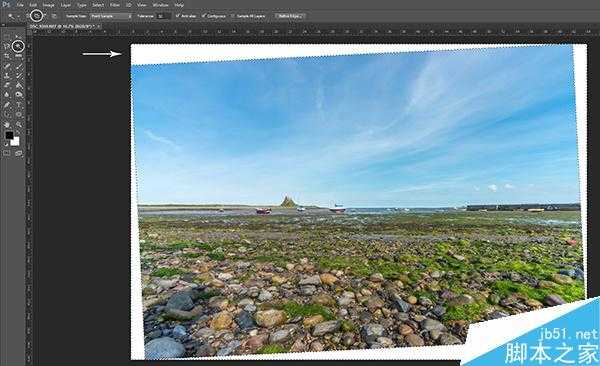Toggle the Contiguous checkbox
The width and height of the screenshot is (600, 366).
pyautogui.click(x=203, y=16)
